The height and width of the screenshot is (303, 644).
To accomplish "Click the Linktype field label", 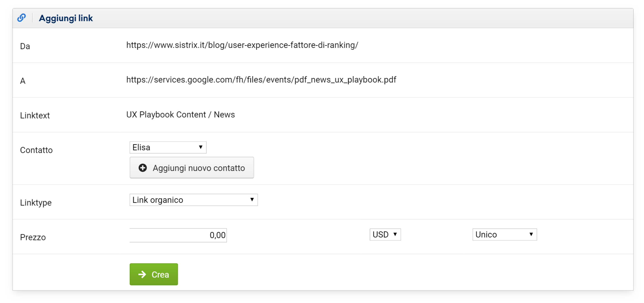I will point(36,203).
